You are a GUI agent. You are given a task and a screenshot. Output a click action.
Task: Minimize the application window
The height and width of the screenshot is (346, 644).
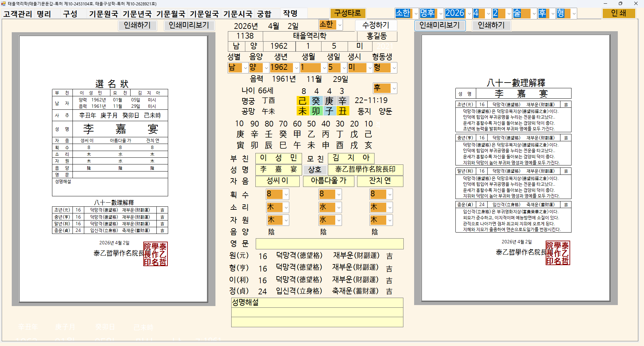(x=605, y=4)
